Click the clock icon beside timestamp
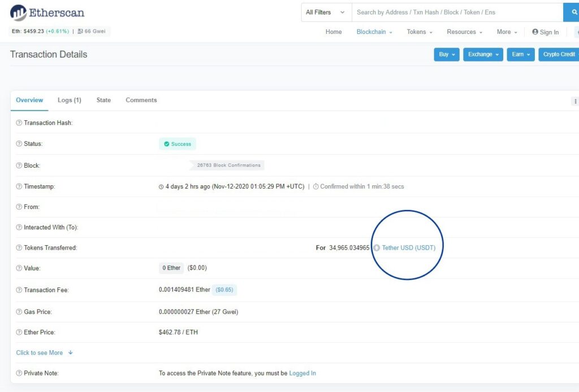 tap(161, 187)
